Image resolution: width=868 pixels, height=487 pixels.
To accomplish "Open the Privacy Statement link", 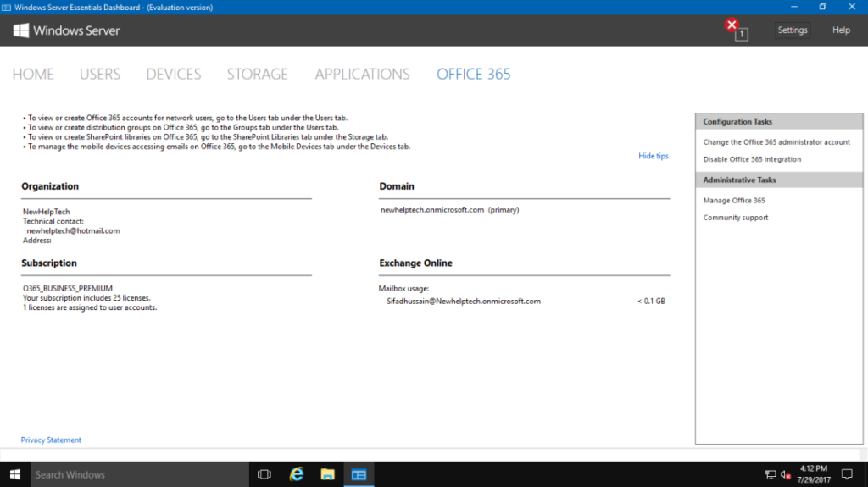I will pos(51,440).
